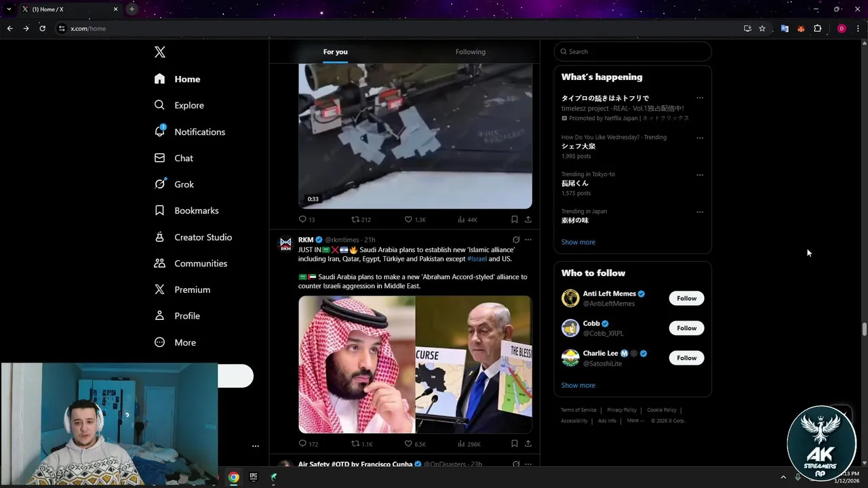The height and width of the screenshot is (488, 868).
Task: Expand the More menu in sidebar
Action: (x=175, y=342)
